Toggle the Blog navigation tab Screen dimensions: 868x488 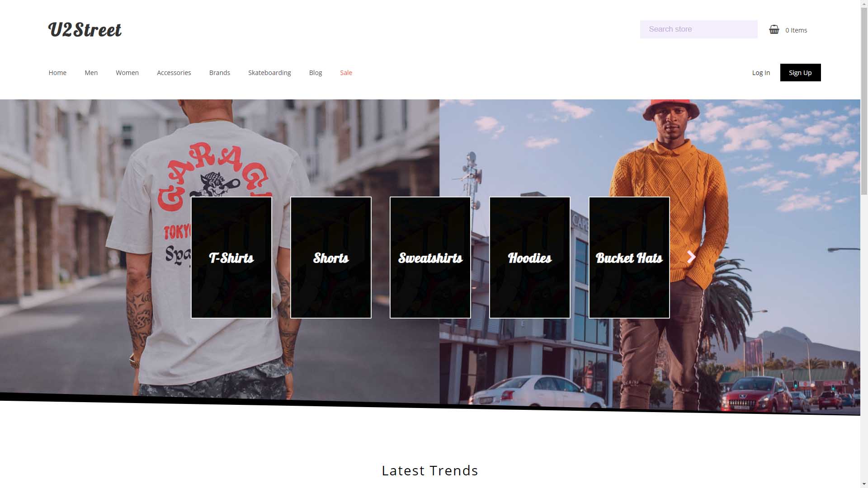coord(316,73)
